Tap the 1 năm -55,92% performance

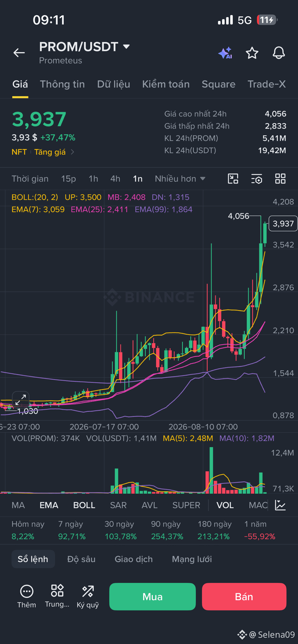(260, 530)
